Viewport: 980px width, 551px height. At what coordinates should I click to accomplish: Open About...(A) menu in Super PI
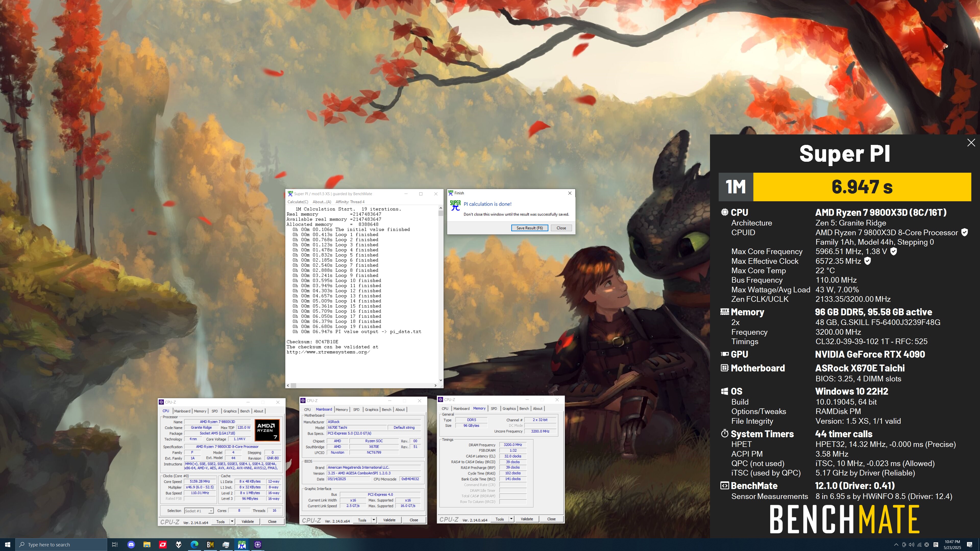pos(322,202)
